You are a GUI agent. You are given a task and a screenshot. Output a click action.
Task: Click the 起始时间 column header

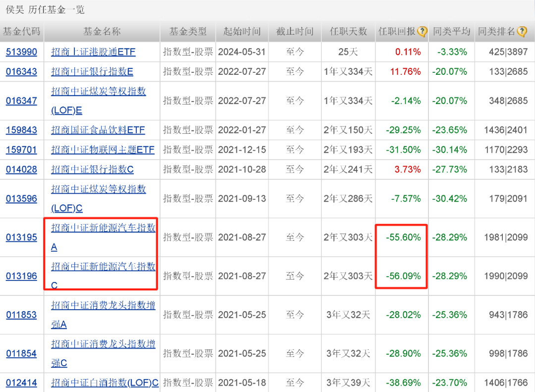tap(242, 32)
